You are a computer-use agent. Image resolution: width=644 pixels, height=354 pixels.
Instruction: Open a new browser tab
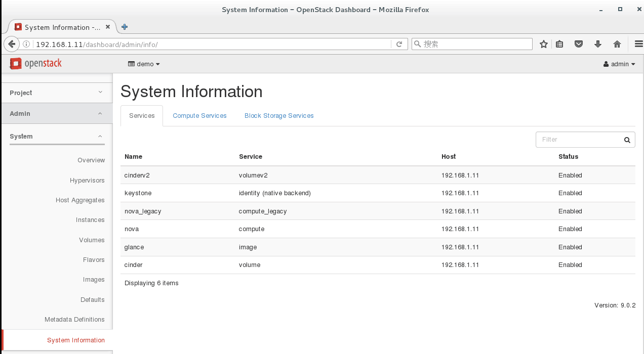coord(125,27)
